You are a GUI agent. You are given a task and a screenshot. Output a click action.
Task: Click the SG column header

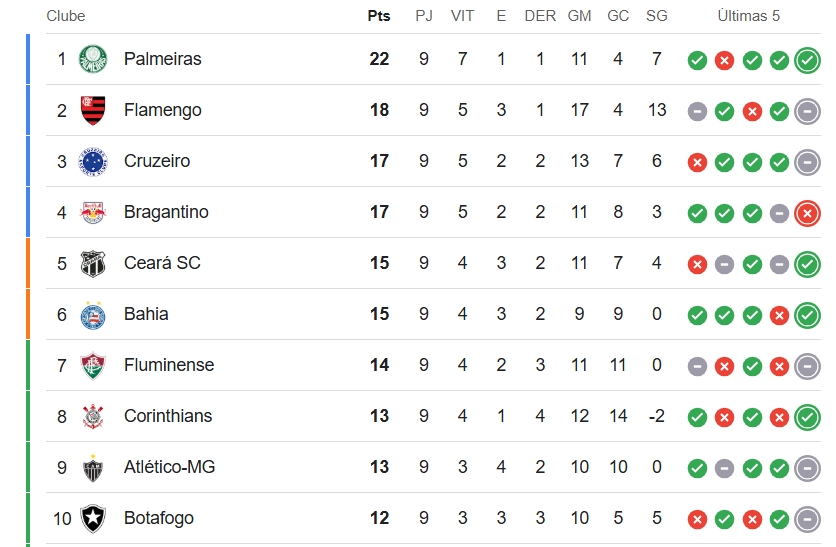click(657, 16)
